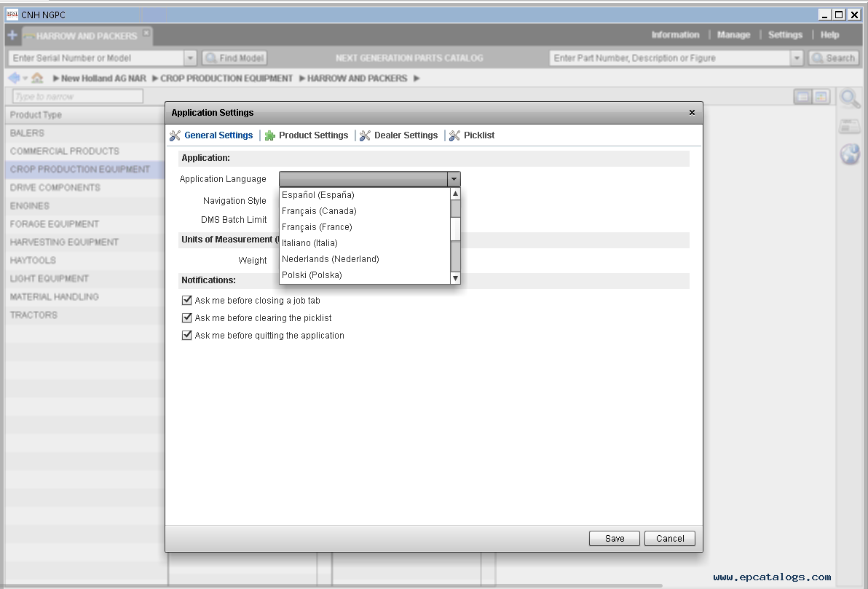Click the magnifier icon in the right sidebar
Image resolution: width=868 pixels, height=589 pixels.
(x=849, y=98)
